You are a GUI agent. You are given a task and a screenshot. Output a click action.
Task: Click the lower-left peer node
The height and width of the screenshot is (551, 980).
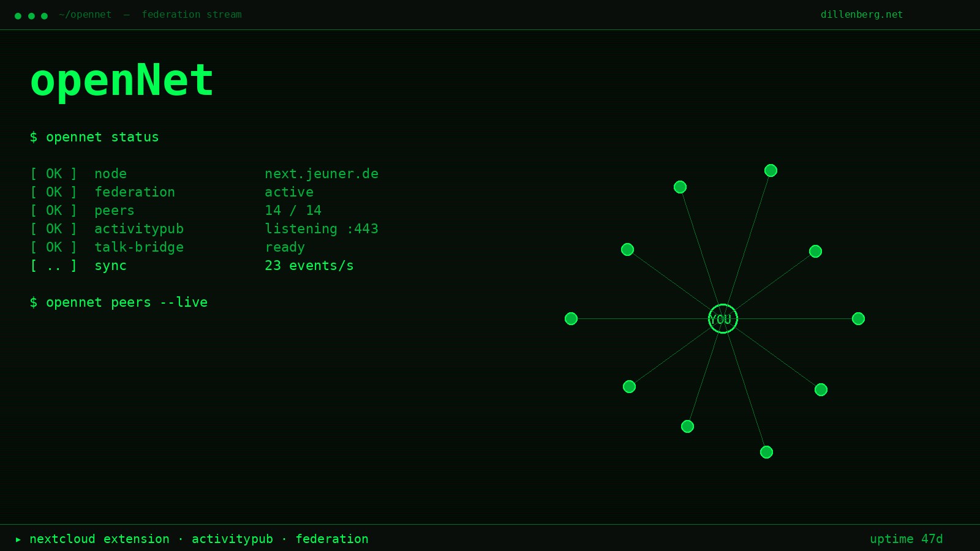629,386
